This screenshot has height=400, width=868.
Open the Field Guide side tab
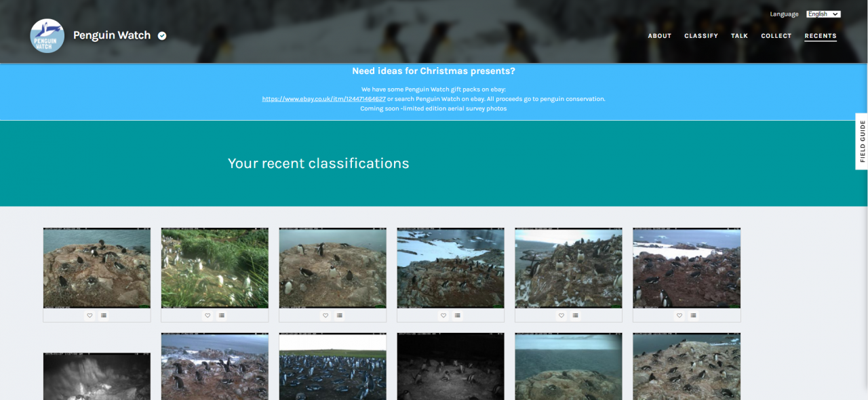coord(862,141)
